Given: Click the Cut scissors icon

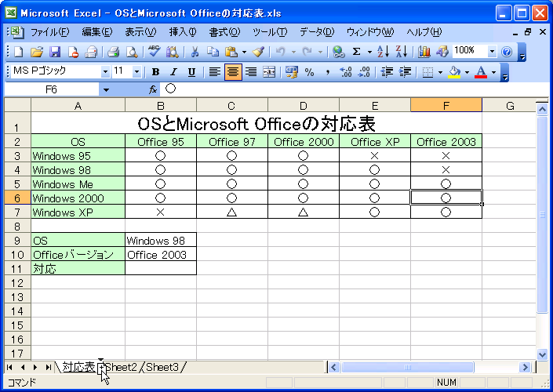Looking at the screenshot, I should point(195,52).
